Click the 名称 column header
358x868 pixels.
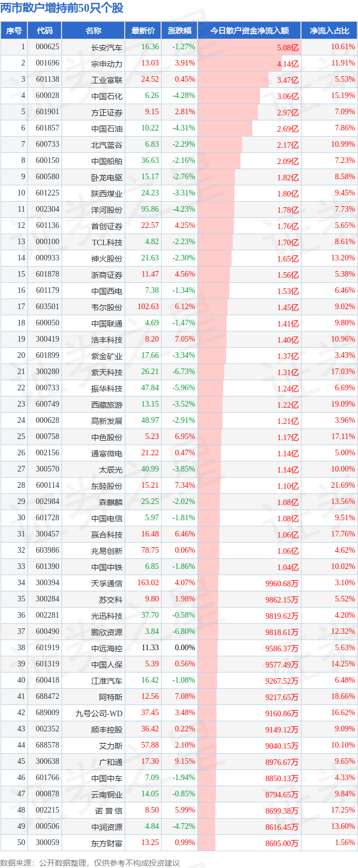click(93, 31)
